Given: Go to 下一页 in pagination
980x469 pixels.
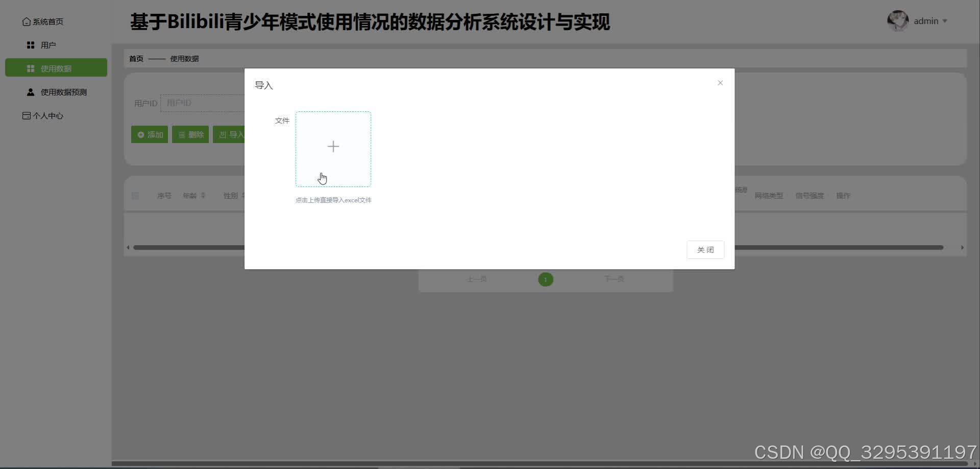Looking at the screenshot, I should pos(614,279).
